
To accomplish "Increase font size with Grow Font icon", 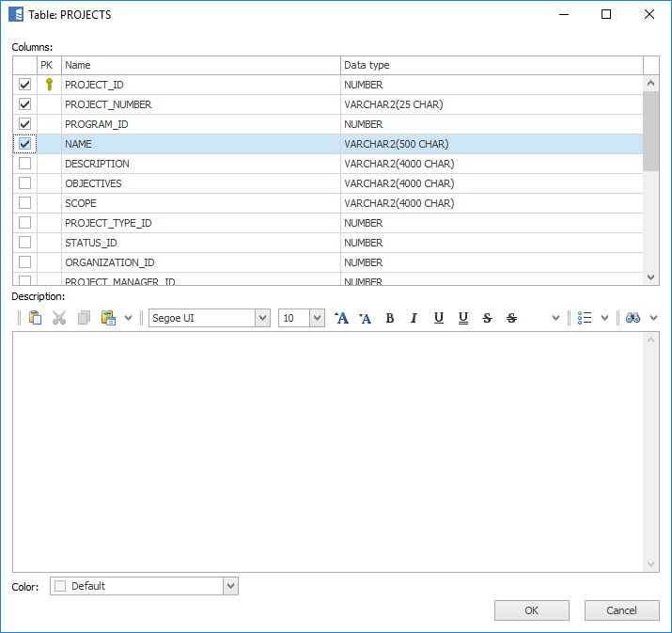I will [x=341, y=318].
